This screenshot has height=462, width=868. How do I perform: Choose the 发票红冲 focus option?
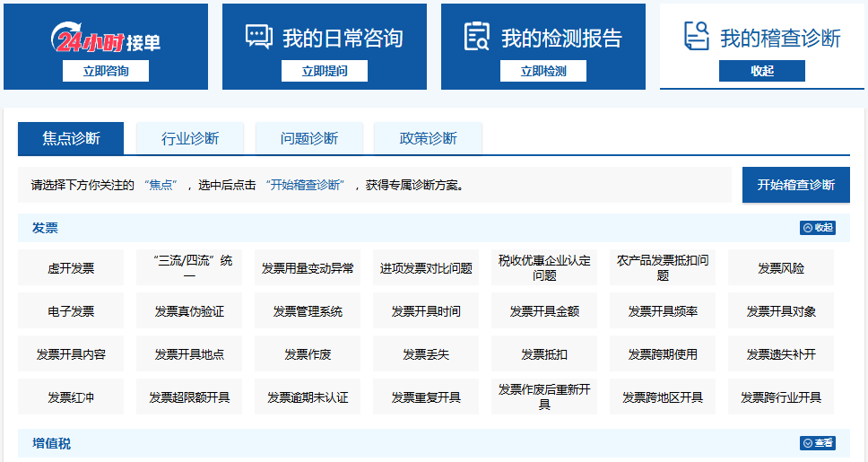click(71, 397)
